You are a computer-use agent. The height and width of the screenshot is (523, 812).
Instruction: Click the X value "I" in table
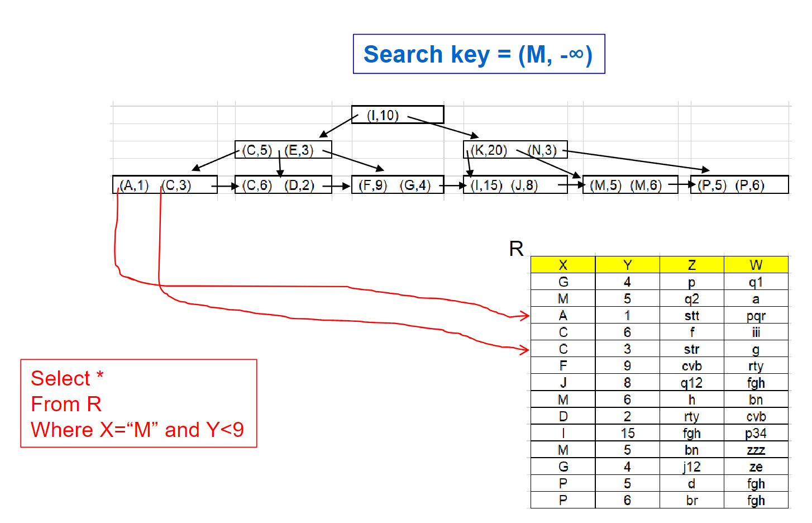click(563, 433)
